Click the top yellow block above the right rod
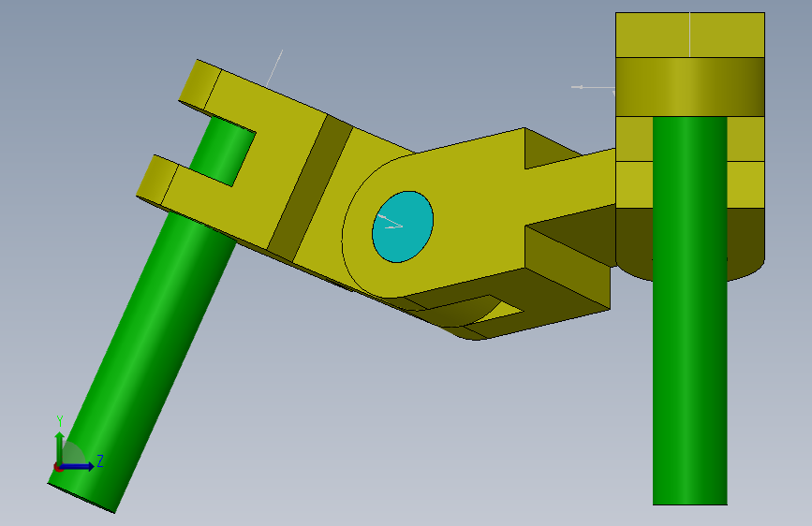Image resolution: width=812 pixels, height=526 pixels. [x=690, y=35]
